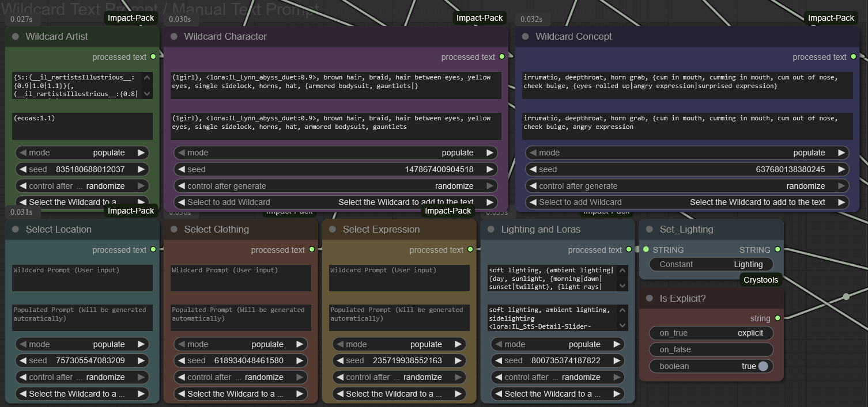Viewport: 868px width, 407px height.
Task: Open Wildcard Character mode populate dropdown
Action: (x=335, y=153)
